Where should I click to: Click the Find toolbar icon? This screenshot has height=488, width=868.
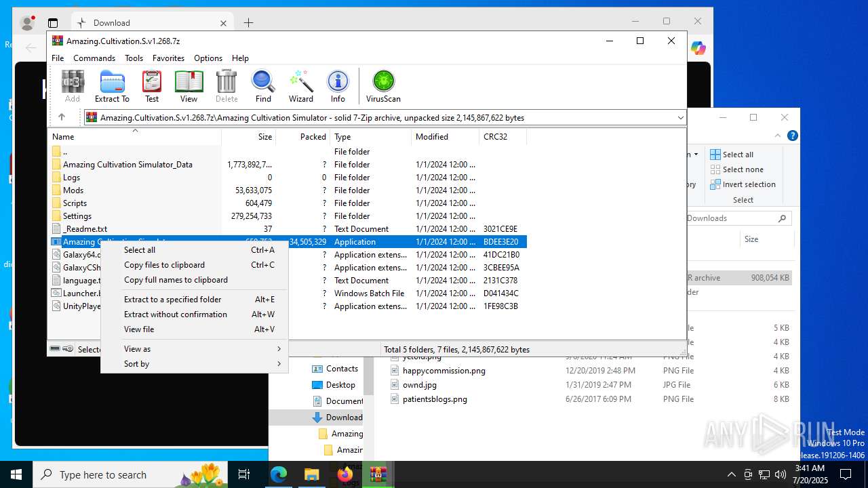point(263,87)
